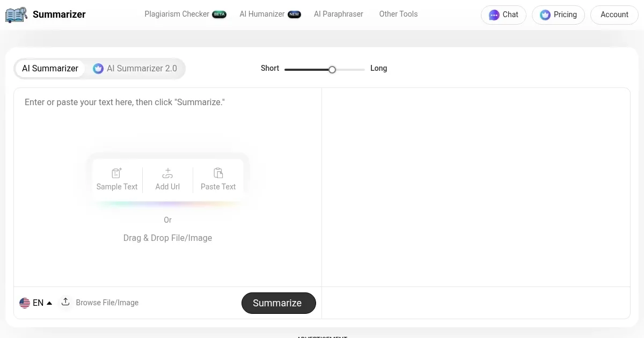Click the Chat bubble icon
Image resolution: width=644 pixels, height=338 pixels.
494,14
